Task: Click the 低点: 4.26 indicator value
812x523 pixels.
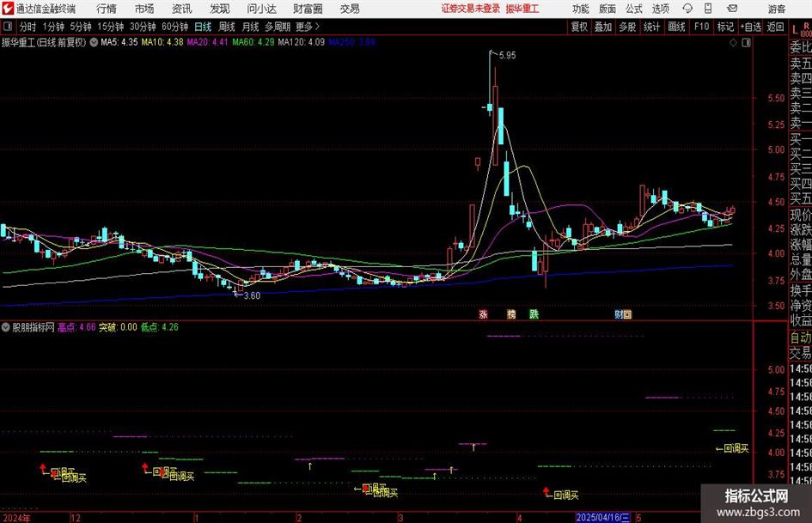Action: click(160, 327)
